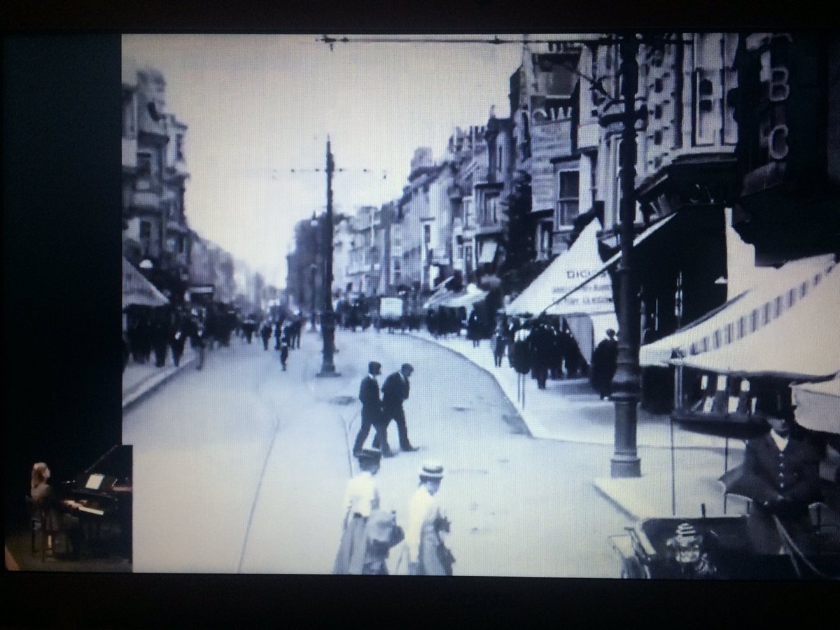
Task: Click the main vintage street film frame
Action: coord(480,305)
